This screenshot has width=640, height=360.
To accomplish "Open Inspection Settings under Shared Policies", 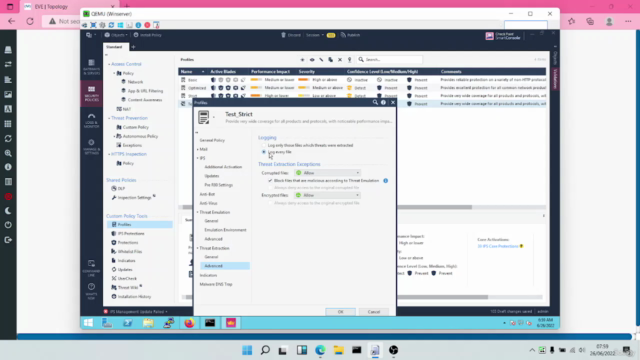I will pyautogui.click(x=134, y=198).
